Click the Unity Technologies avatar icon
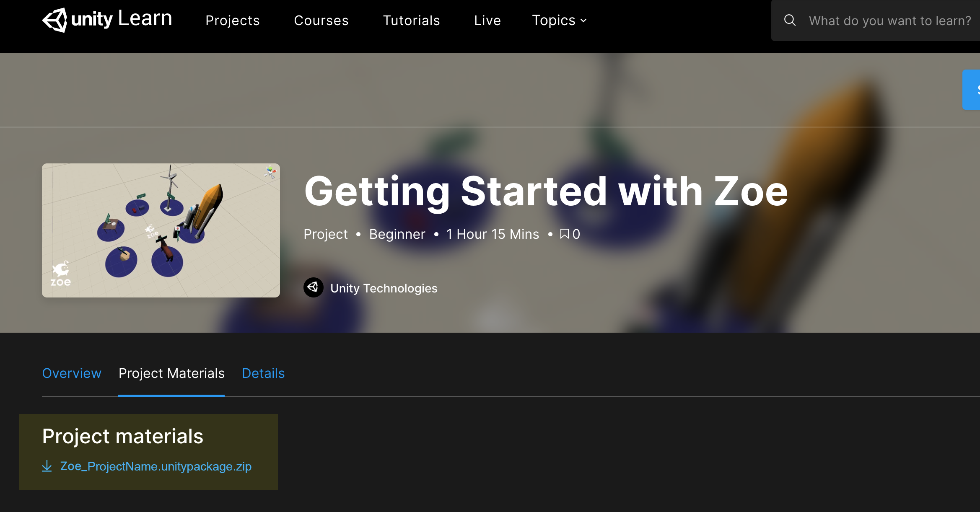 (313, 288)
